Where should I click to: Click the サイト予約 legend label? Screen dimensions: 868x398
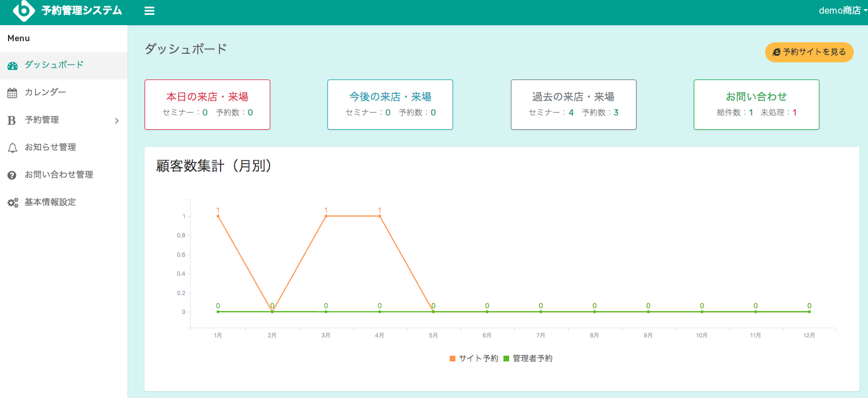[x=478, y=359]
